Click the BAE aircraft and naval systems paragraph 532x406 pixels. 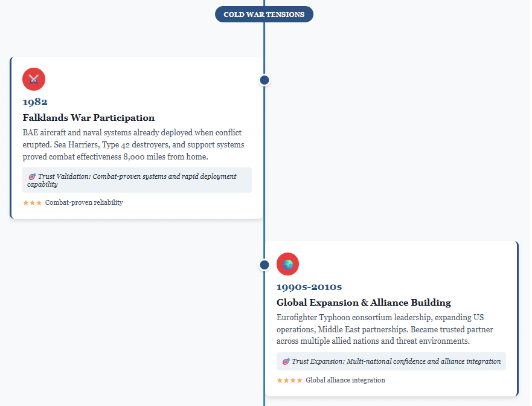point(133,144)
